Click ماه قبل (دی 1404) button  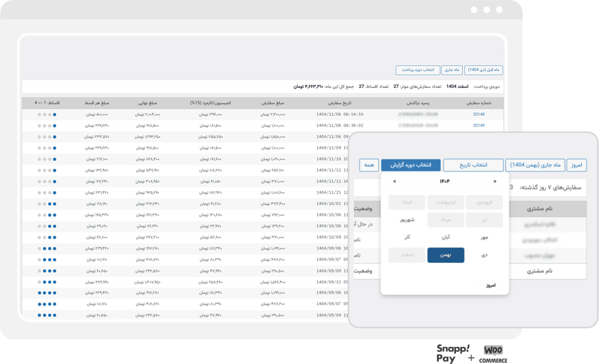click(484, 70)
